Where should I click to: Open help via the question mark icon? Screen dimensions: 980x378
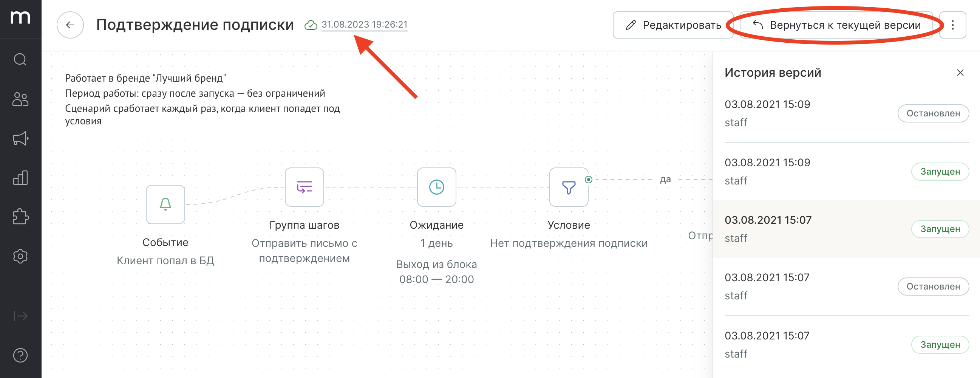20,355
